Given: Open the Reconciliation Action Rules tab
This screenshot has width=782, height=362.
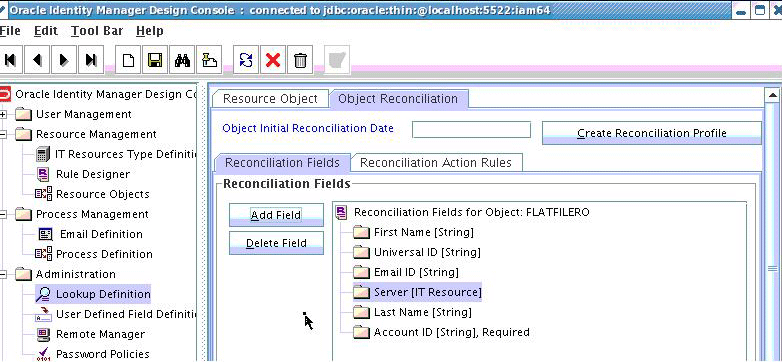Looking at the screenshot, I should (436, 163).
